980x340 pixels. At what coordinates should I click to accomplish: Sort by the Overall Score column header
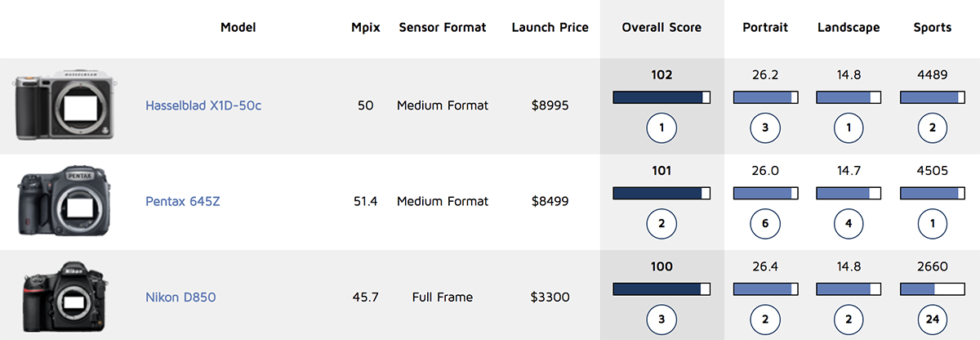[x=661, y=28]
